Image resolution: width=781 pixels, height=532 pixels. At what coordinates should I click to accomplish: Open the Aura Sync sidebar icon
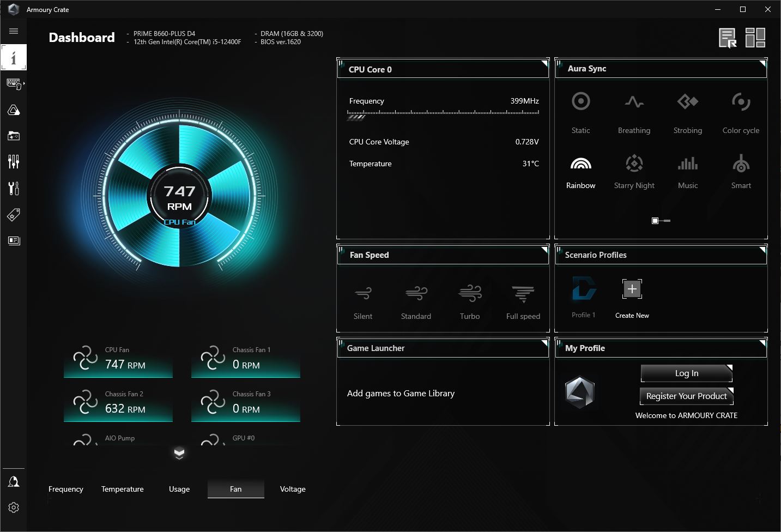[14, 111]
